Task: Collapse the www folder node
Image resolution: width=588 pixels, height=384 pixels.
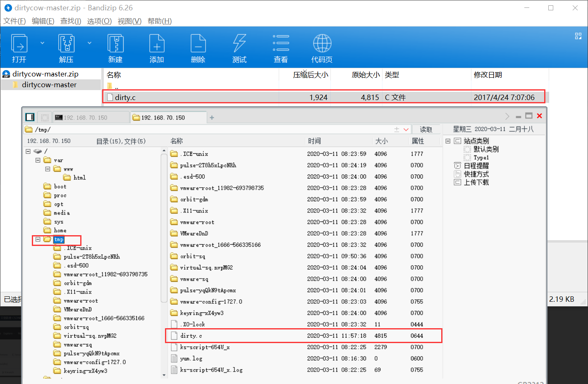Action: [x=48, y=169]
